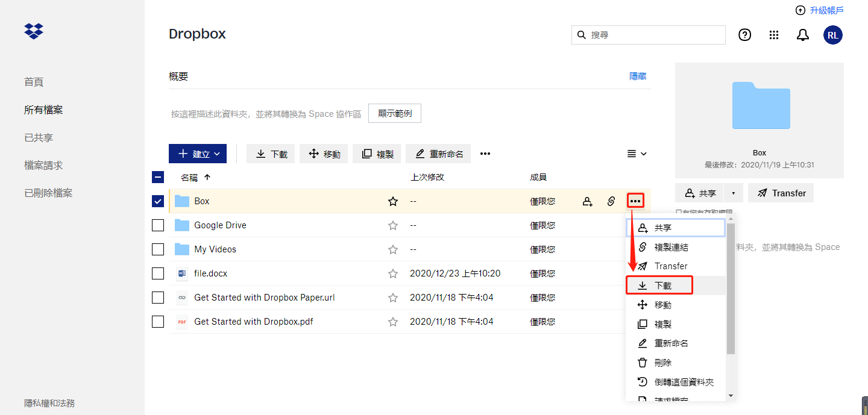Open 檔案請求 in sidebar

click(43, 165)
